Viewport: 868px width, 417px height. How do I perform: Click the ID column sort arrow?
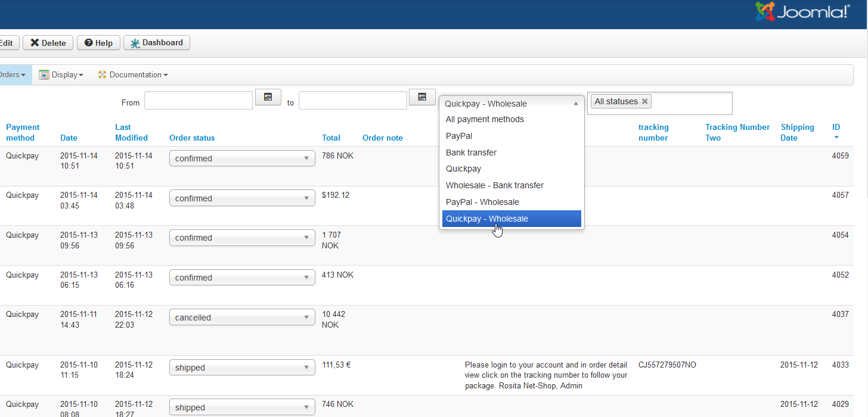coord(836,138)
